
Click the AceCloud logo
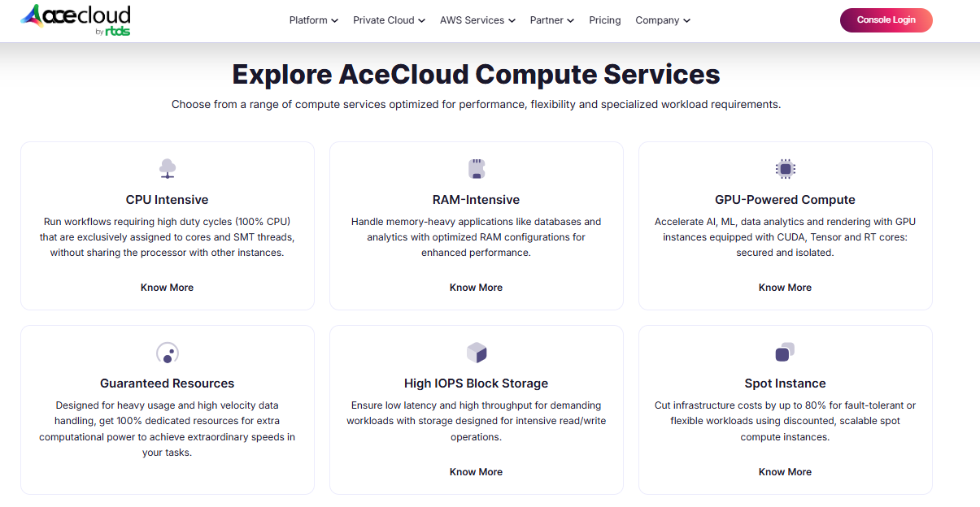coord(76,19)
